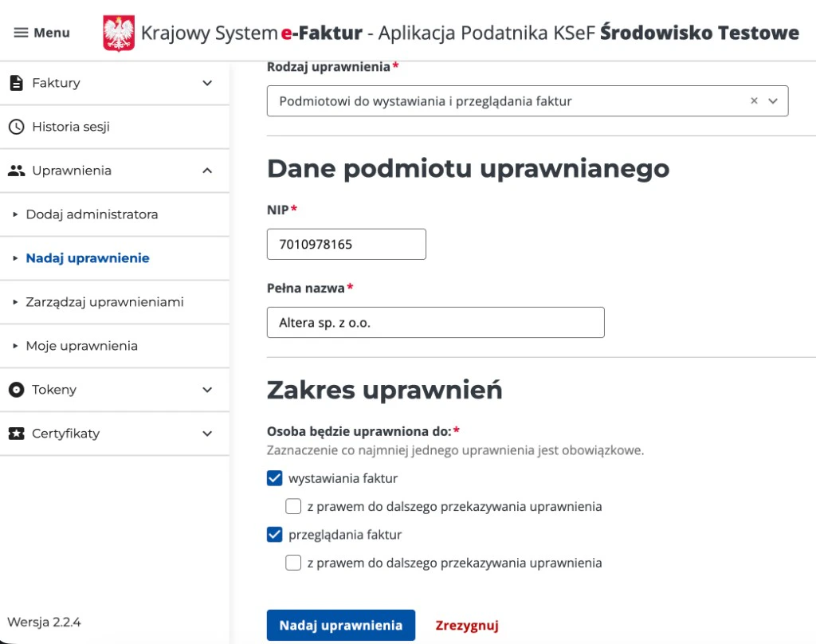Click the 'NIP' field label

pyautogui.click(x=278, y=210)
